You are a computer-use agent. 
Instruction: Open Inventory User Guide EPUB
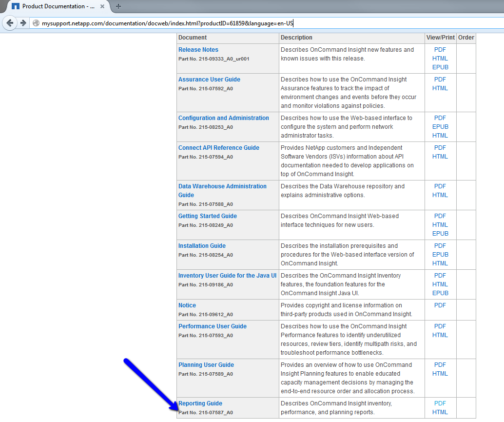tap(440, 293)
